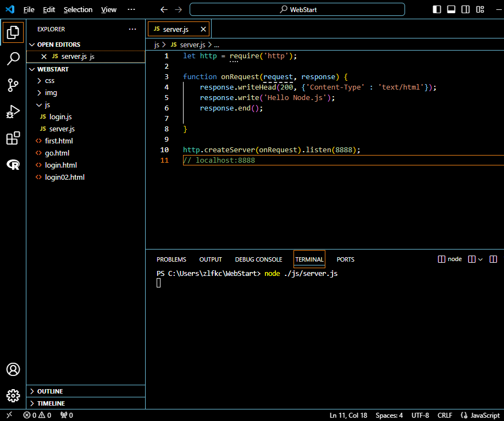Open the launch profile dropdown arrow
504x421 pixels.
(x=480, y=259)
